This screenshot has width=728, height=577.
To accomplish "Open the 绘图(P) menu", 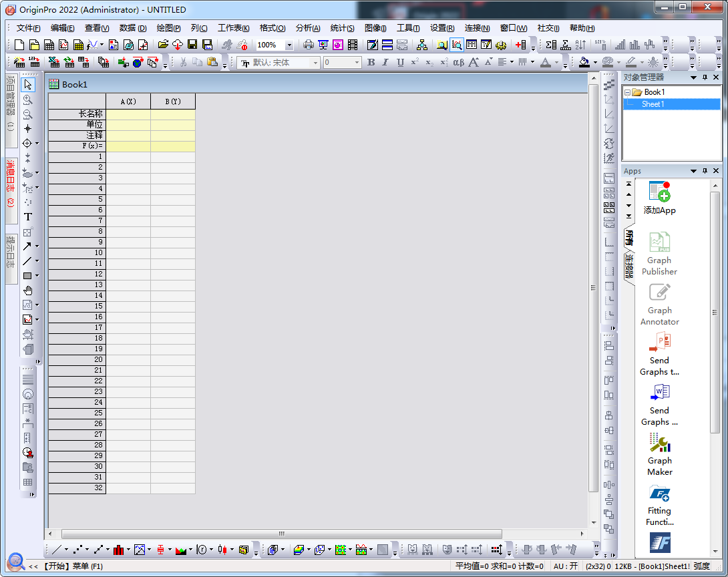I will tap(168, 28).
